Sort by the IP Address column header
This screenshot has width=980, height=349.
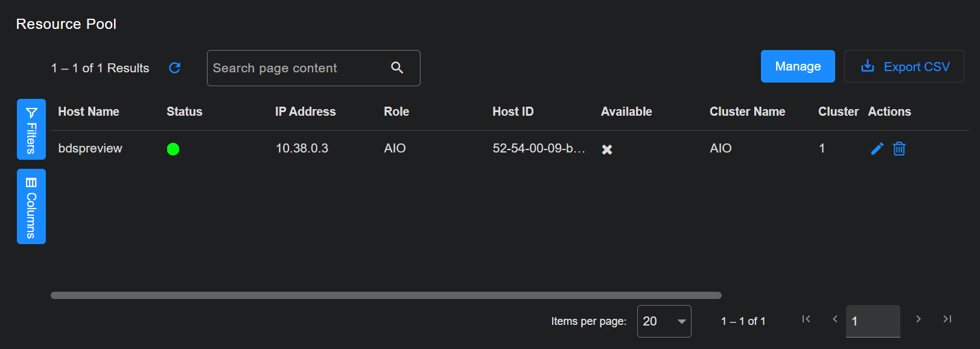click(x=305, y=112)
